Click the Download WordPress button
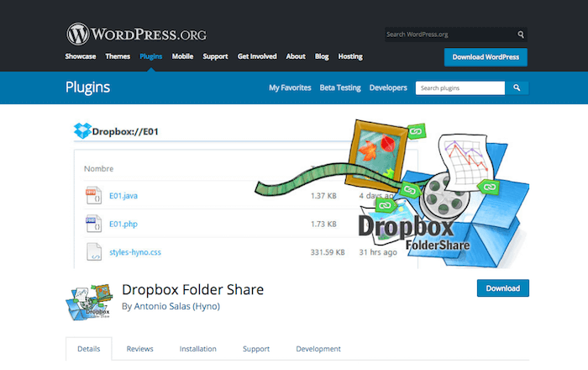This screenshot has width=588, height=370. [x=486, y=57]
